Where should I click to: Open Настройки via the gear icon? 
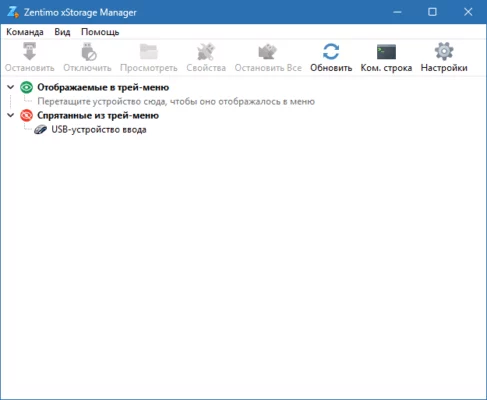click(x=444, y=51)
